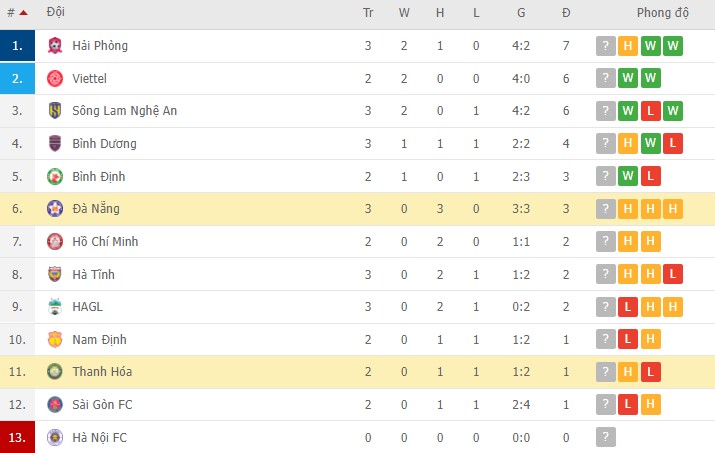
Task: Click the Đà Nẵng club logo
Action: tap(55, 209)
